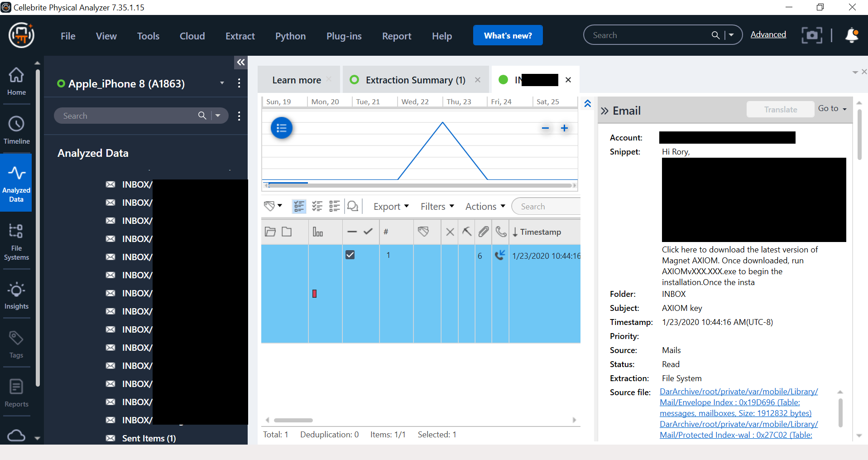Click the Timestamp column header
This screenshot has height=460, width=868.
click(540, 232)
